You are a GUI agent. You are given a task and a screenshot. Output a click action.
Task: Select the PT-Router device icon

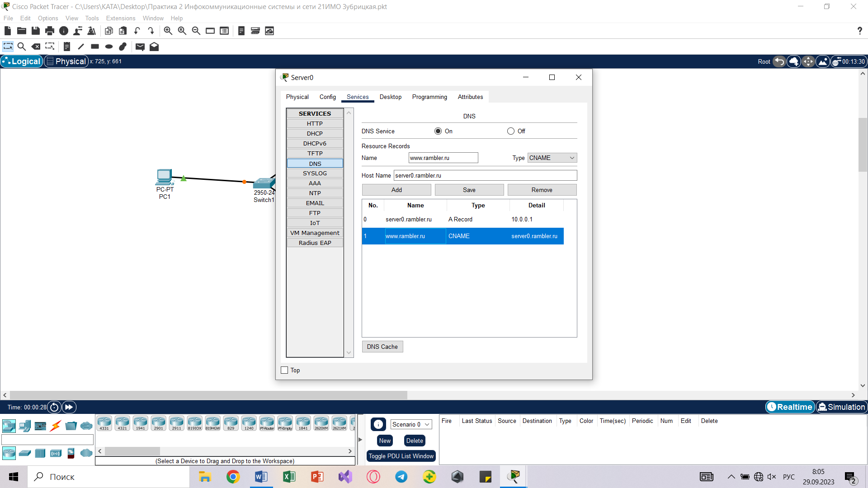(267, 423)
